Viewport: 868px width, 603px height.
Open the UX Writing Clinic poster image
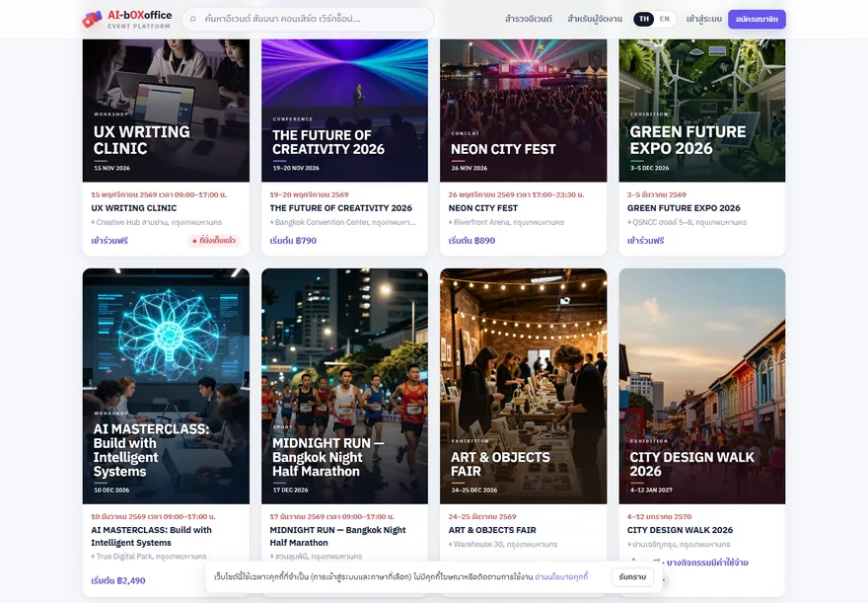coord(166,111)
